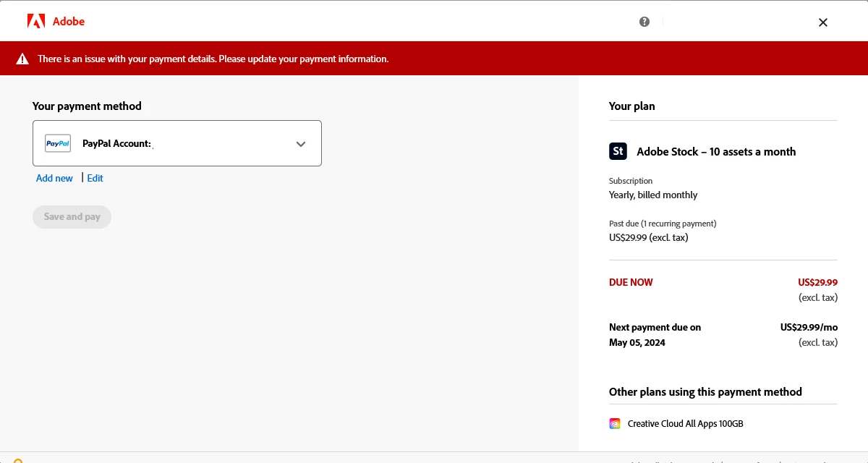Click the Add new payment link
868x463 pixels.
(x=54, y=178)
